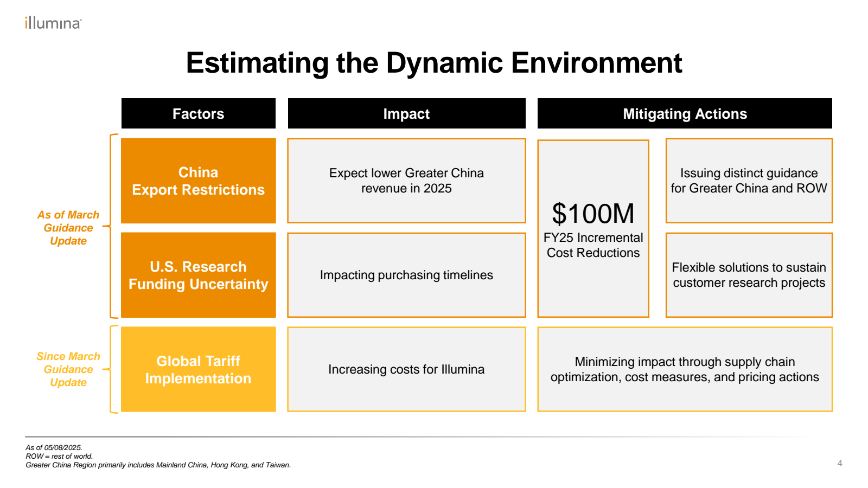Image resolution: width=868 pixels, height=488 pixels.
Task: Click Issuing distinct guidance box
Action: pyautogui.click(x=749, y=181)
